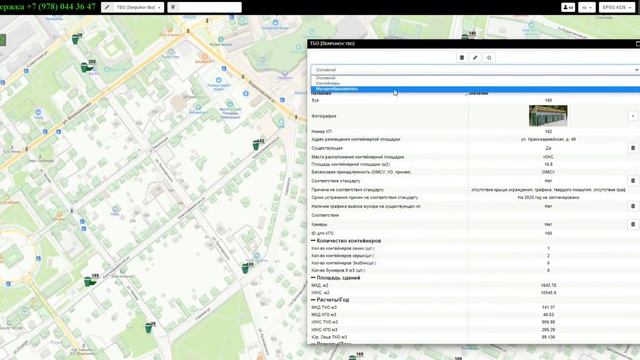Click the Площадь контейнерной площадки value 16.8
The height and width of the screenshot is (360, 640).
pos(548,164)
